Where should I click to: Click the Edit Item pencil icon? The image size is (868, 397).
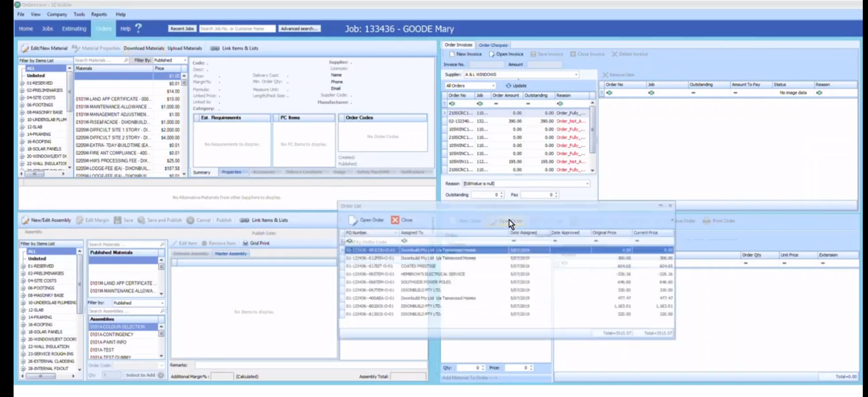pyautogui.click(x=175, y=243)
